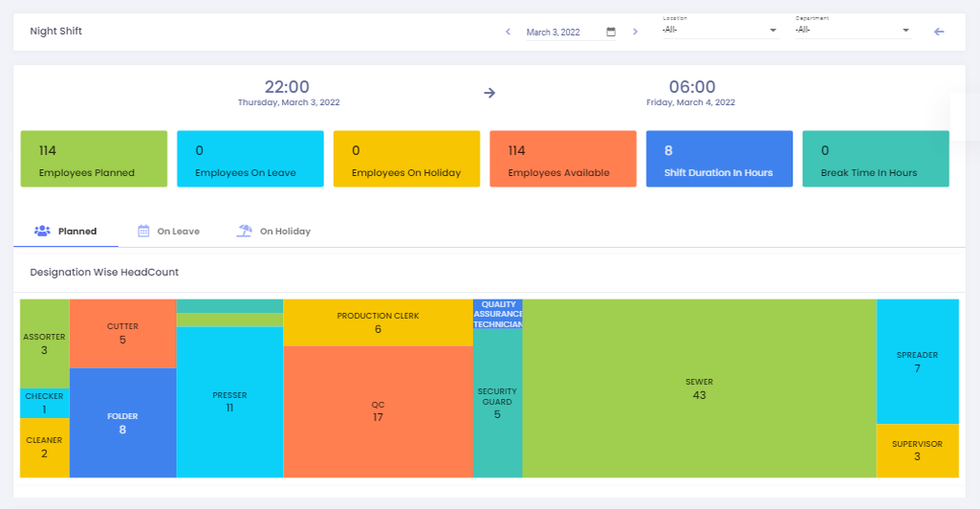Switch to the Planned tab
Viewport: 980px width, 509px height.
[66, 232]
